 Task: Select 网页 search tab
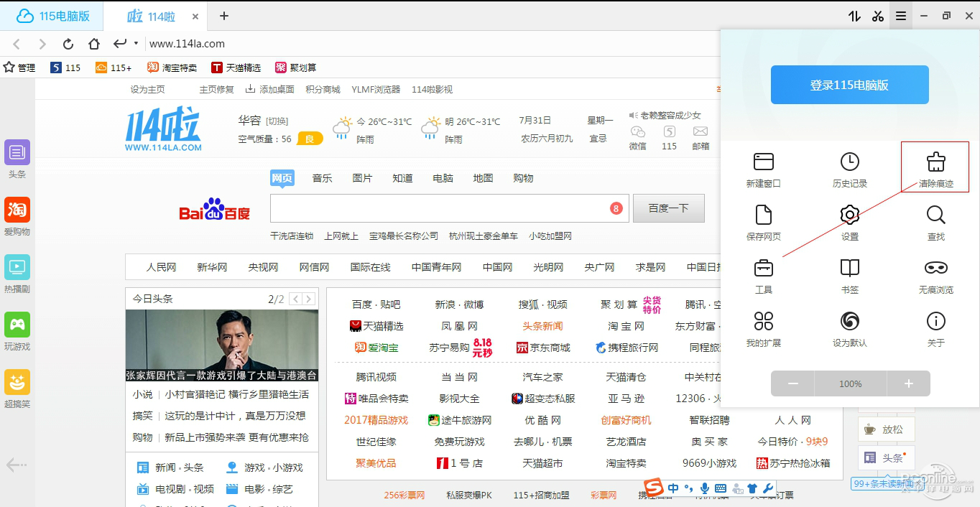[x=282, y=178]
